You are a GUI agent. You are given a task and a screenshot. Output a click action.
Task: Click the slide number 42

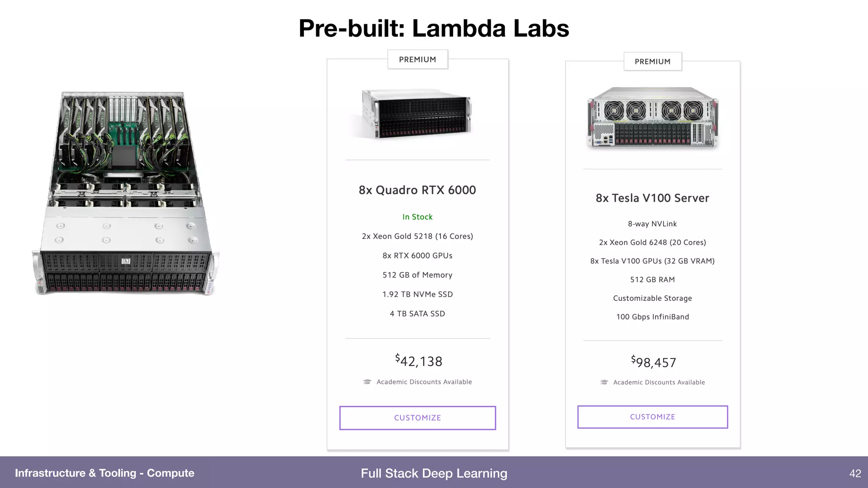855,473
